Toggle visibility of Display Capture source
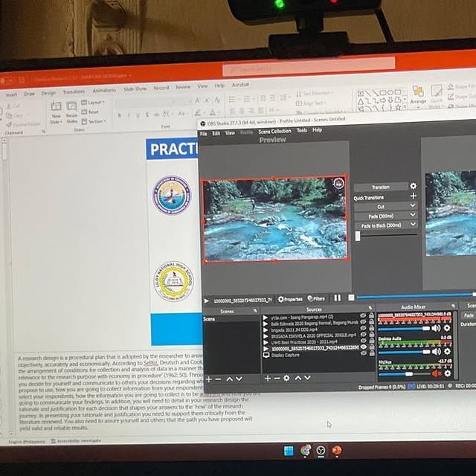This screenshot has width=476, height=476. (x=364, y=353)
